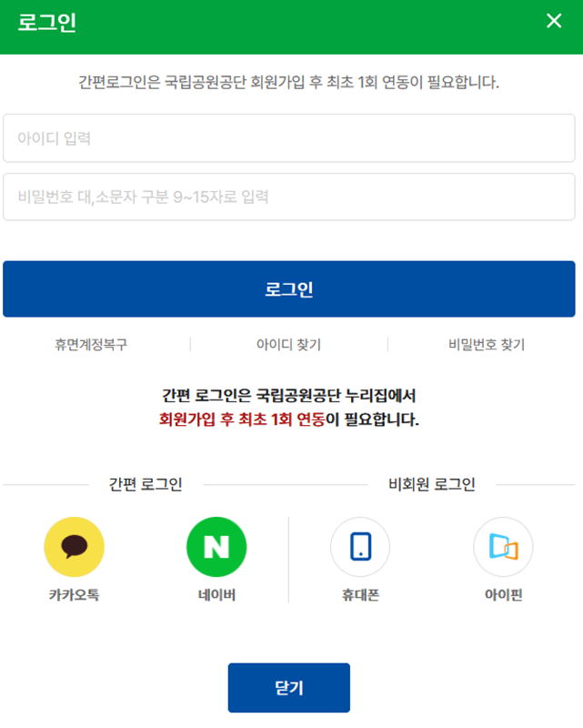
Task: Open the 비밀번호 찾기 link
Action: pyautogui.click(x=487, y=345)
